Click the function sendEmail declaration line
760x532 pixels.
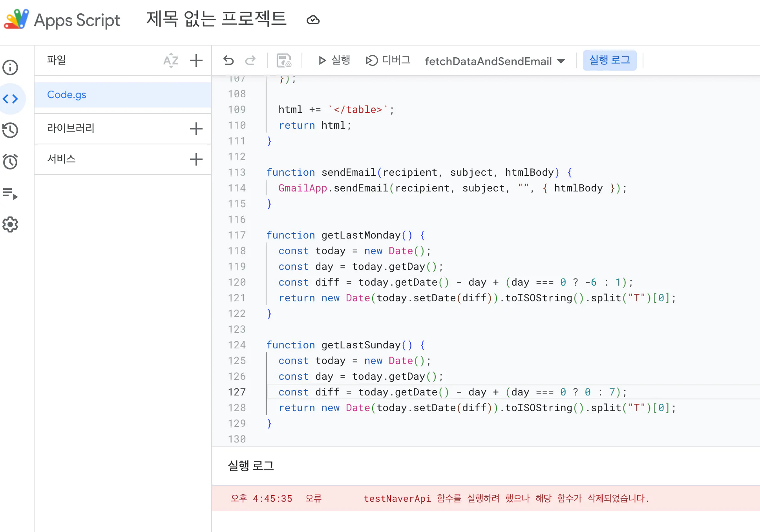[419, 172]
